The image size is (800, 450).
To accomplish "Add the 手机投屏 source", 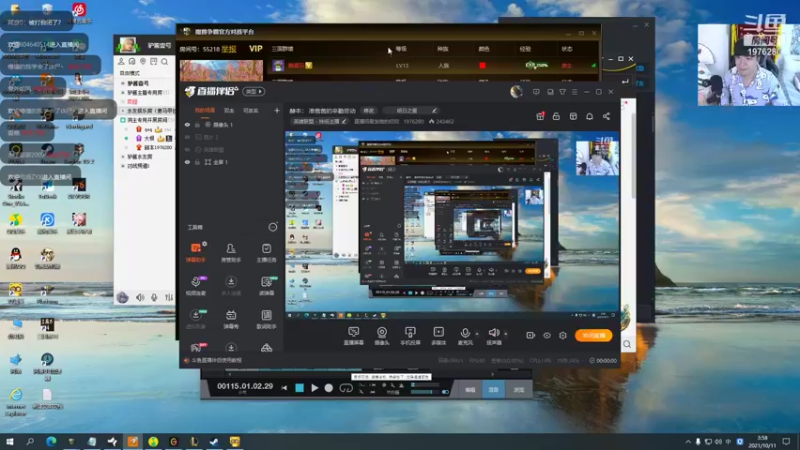I will point(410,336).
